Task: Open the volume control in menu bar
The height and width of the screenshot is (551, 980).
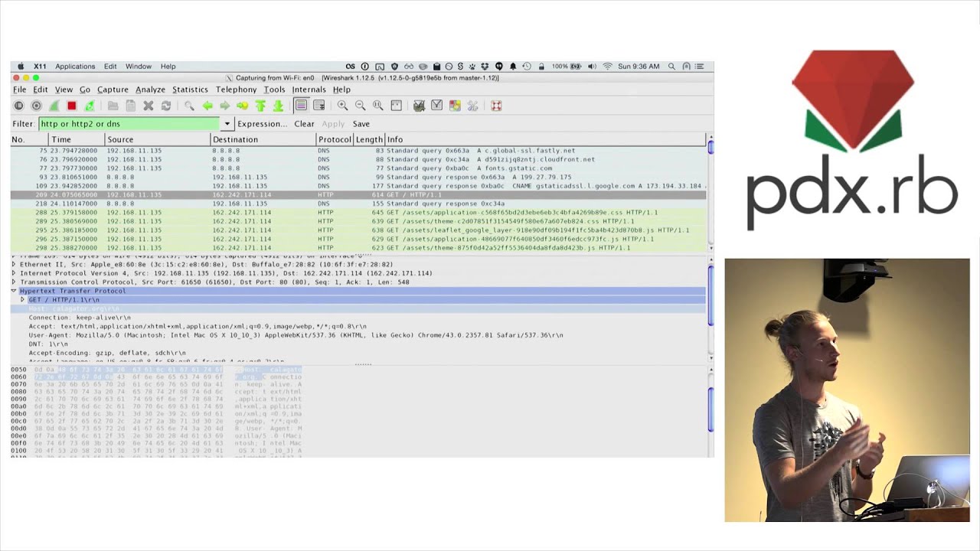Action: pyautogui.click(x=592, y=67)
